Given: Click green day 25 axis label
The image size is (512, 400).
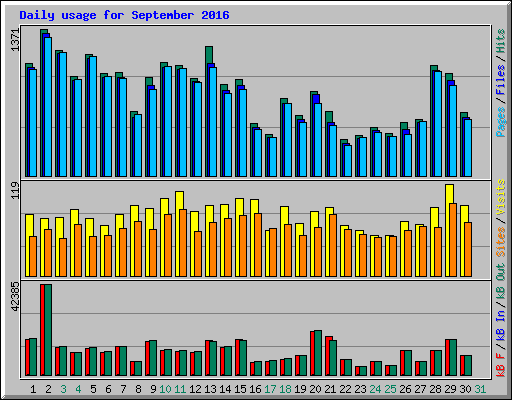Looking at the screenshot, I should 390,389.
